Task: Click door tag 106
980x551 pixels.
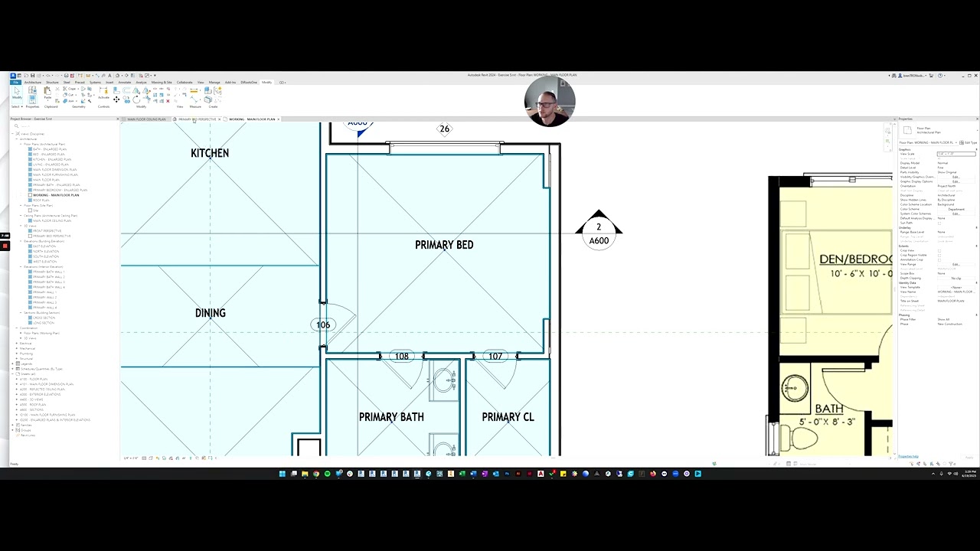Action: (x=323, y=325)
